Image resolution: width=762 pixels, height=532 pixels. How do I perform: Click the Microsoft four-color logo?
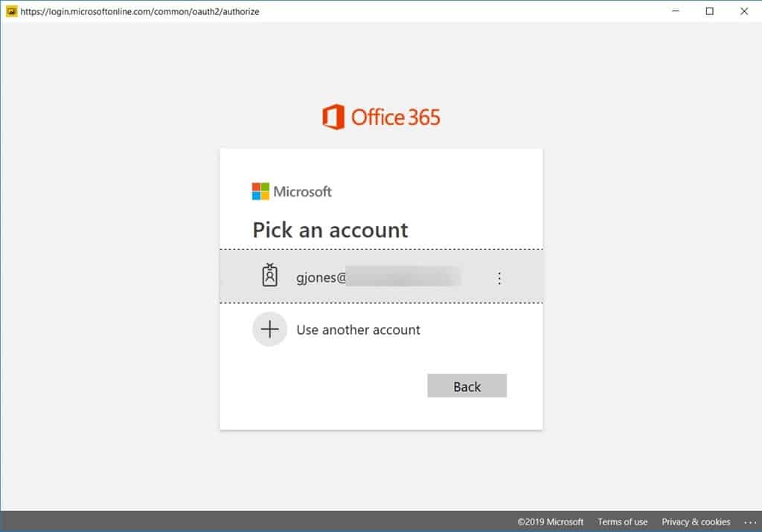260,191
